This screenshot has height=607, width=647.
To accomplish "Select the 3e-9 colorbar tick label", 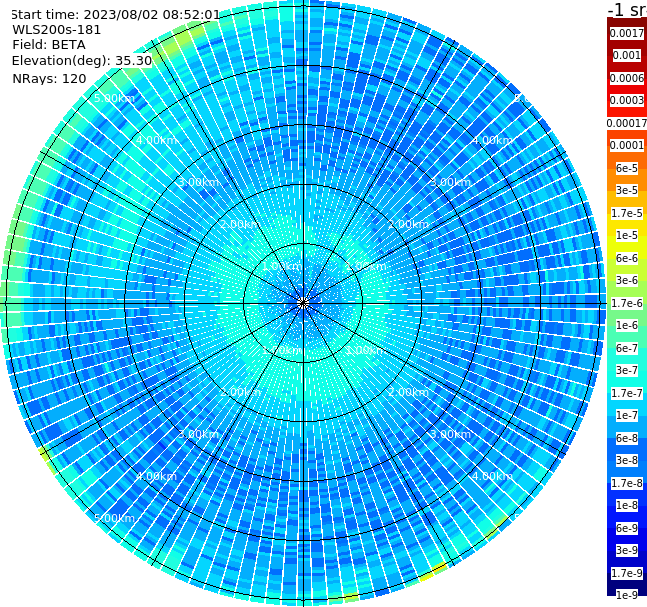I will click(627, 550).
